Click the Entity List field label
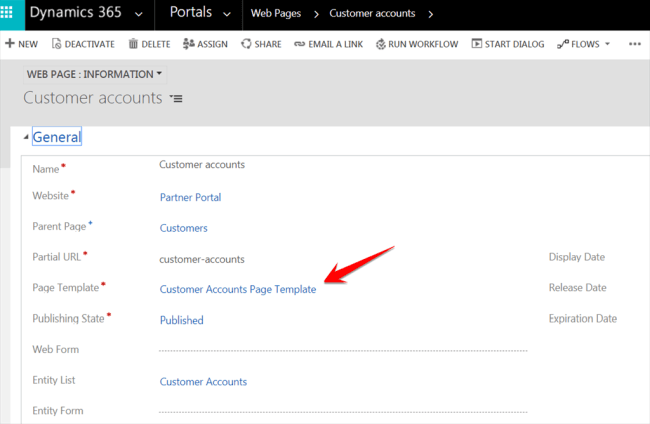This screenshot has width=650, height=424. click(x=54, y=380)
